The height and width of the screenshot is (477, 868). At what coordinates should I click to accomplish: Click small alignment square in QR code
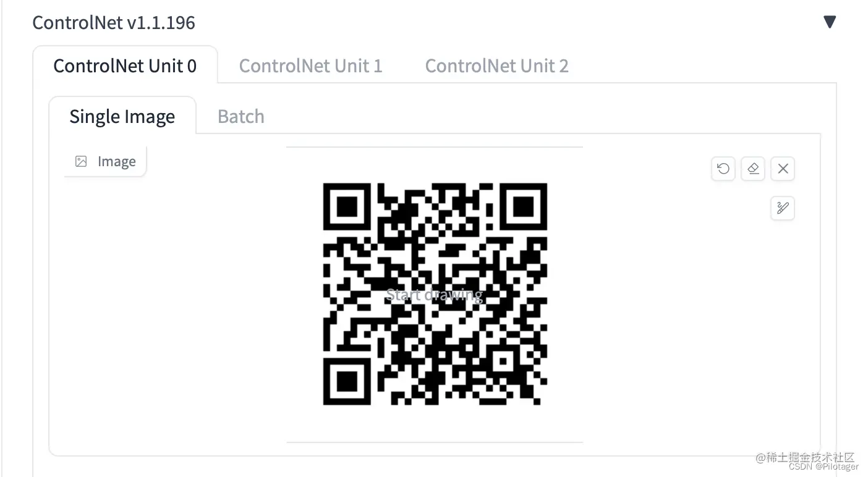[x=504, y=361]
